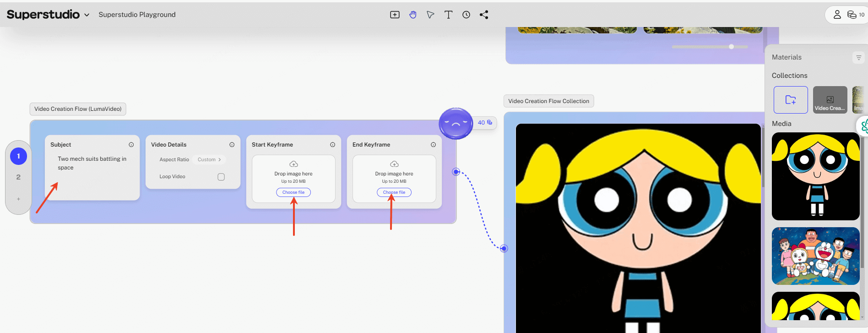Select the pointer selection tool
The image size is (868, 333).
430,15
